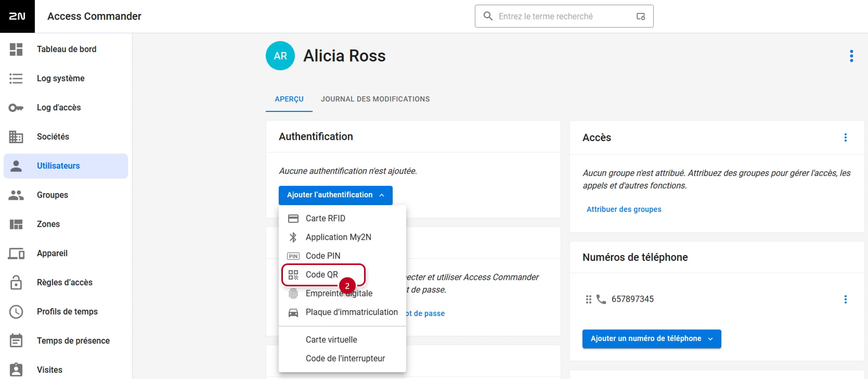This screenshot has height=379, width=868.
Task: Click the fingerprint icon
Action: pyautogui.click(x=293, y=294)
